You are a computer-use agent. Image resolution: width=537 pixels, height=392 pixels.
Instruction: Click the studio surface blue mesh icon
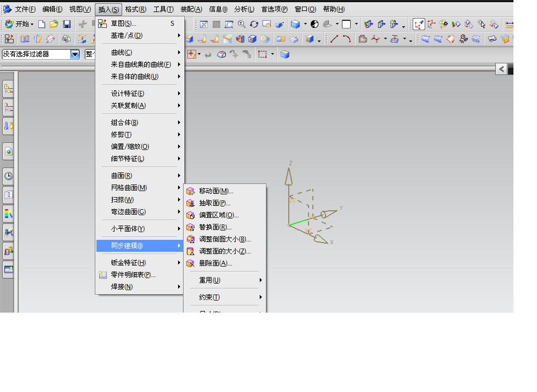click(x=426, y=39)
